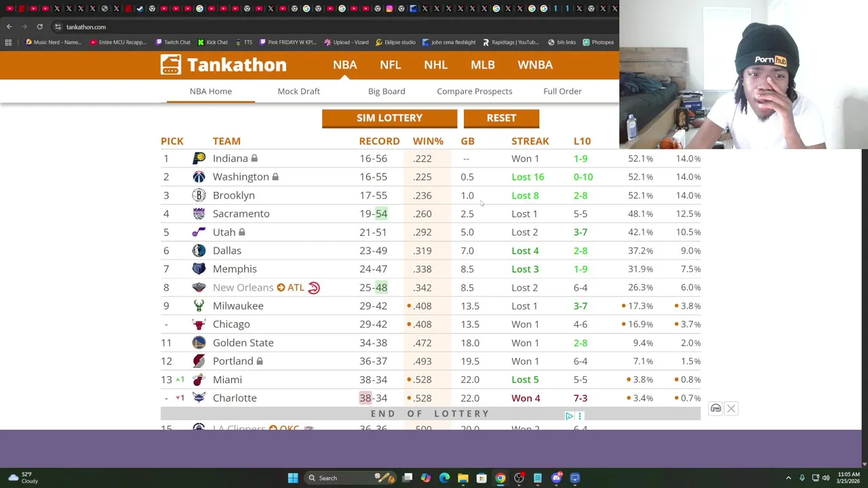Toggle the lock icon next to Indiana
The height and width of the screenshot is (488, 868).
[254, 159]
